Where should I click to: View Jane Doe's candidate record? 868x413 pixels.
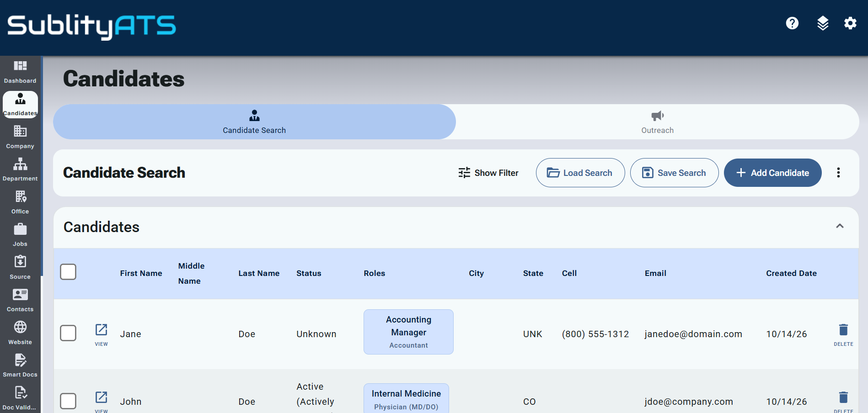[101, 334]
